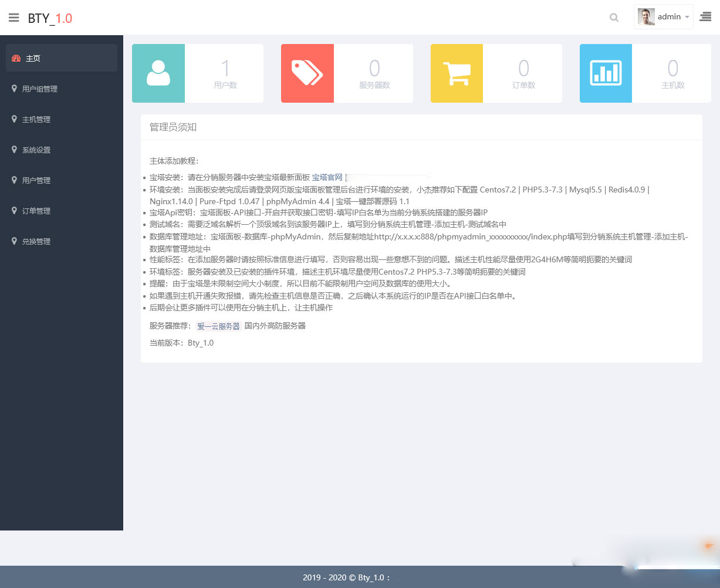Click the BTY_1.0 logo title

coord(50,18)
